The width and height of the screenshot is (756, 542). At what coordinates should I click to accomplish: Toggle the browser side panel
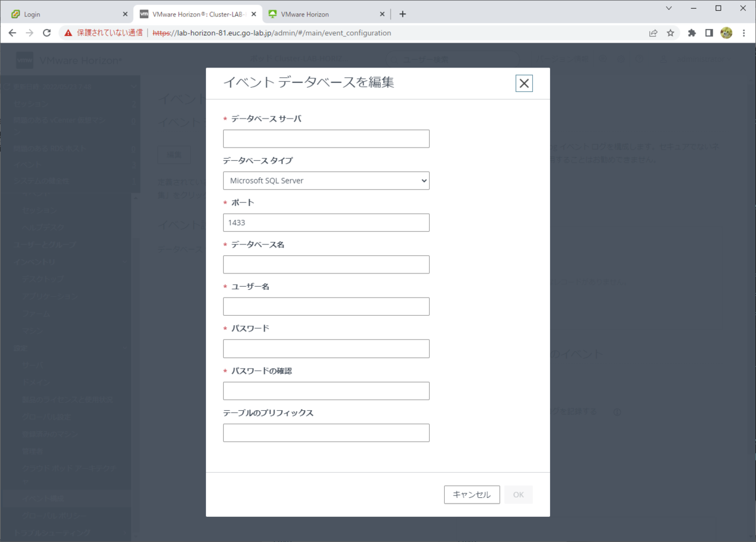tap(709, 33)
